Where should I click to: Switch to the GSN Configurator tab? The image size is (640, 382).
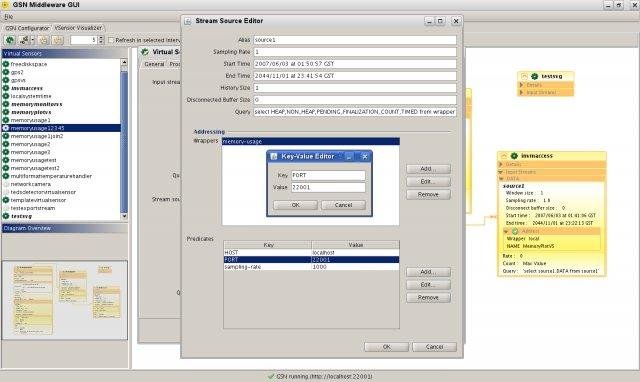click(x=27, y=28)
